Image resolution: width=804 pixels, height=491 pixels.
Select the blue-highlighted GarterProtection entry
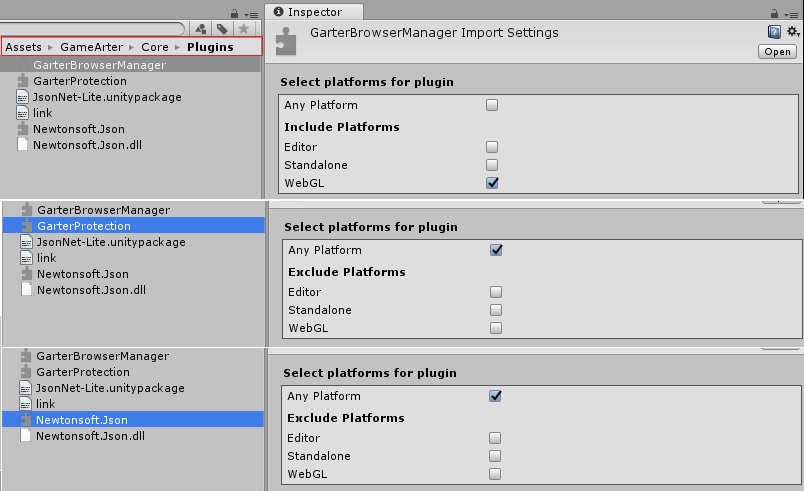coord(83,226)
